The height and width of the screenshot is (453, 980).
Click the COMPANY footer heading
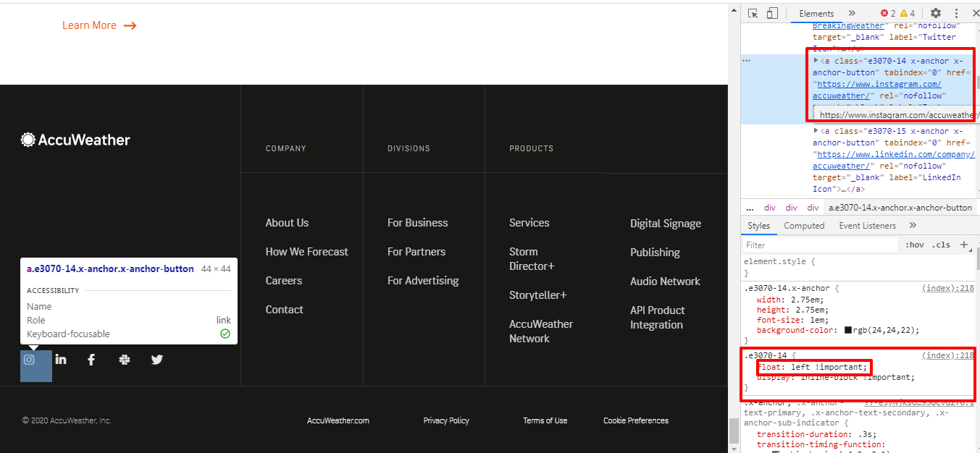(x=286, y=148)
